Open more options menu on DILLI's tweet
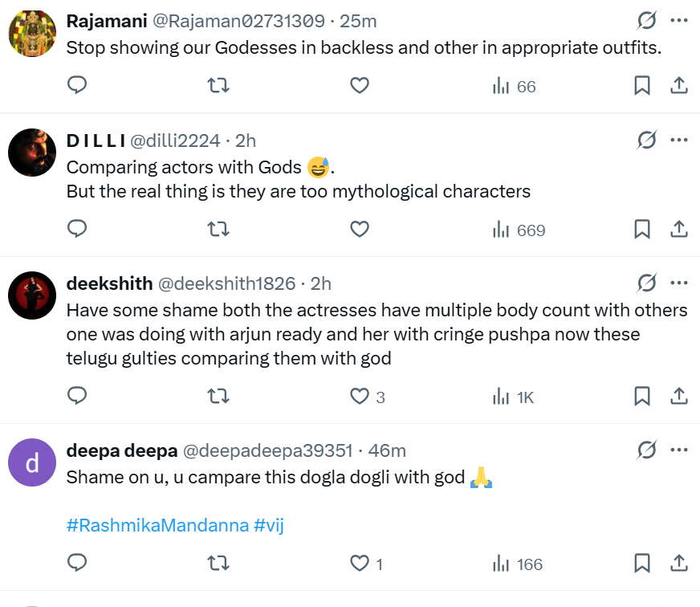This screenshot has height=607, width=700. coord(678,141)
